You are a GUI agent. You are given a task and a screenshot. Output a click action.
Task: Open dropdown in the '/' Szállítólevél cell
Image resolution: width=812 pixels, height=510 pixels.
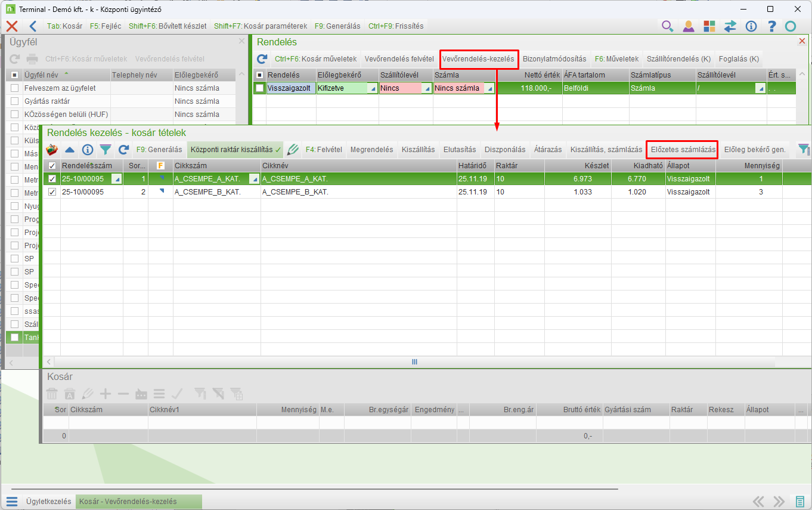pos(760,89)
